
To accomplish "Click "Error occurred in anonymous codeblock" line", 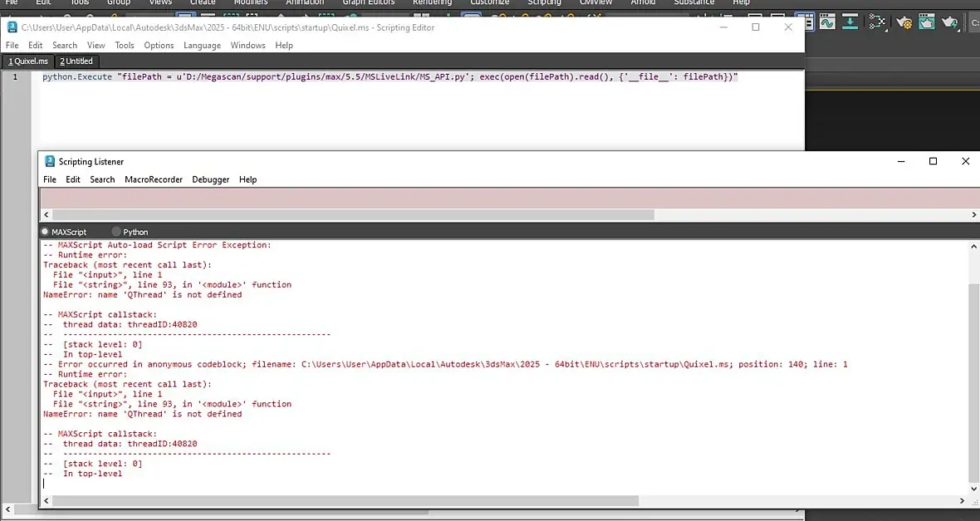I will coord(446,364).
